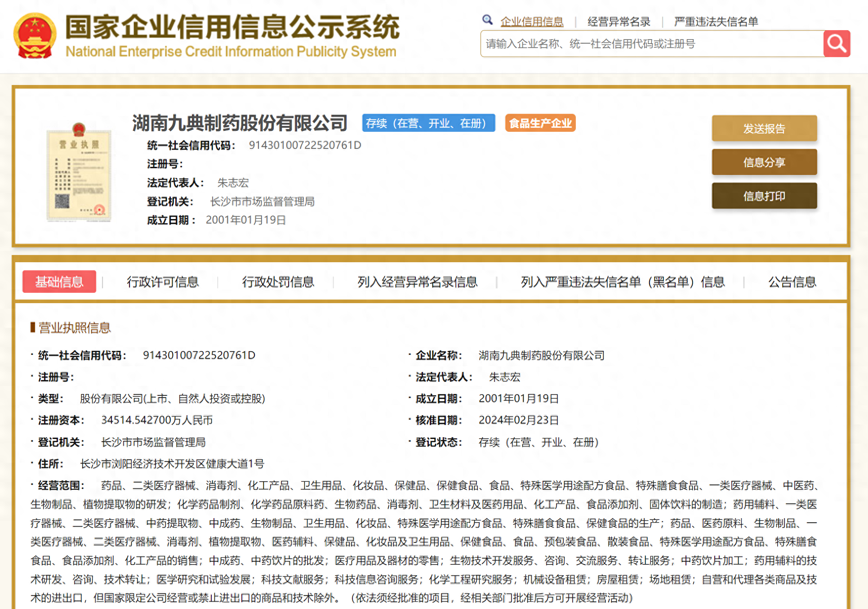Click the 食品生产企业 orange badge
The width and height of the screenshot is (868, 609).
(540, 123)
